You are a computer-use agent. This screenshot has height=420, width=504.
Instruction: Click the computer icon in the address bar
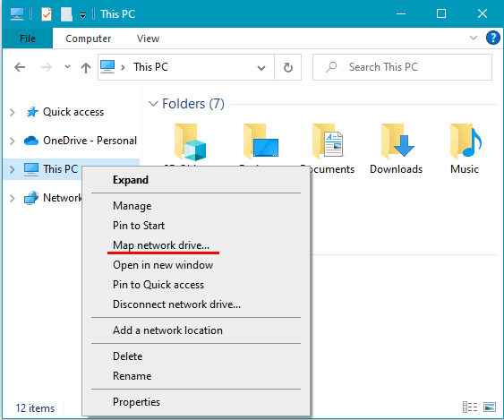[x=107, y=67]
